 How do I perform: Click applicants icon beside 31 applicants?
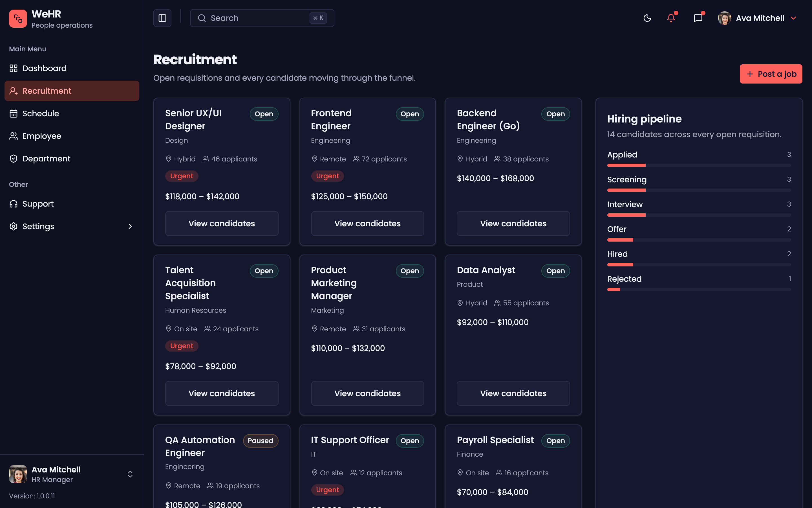click(356, 329)
